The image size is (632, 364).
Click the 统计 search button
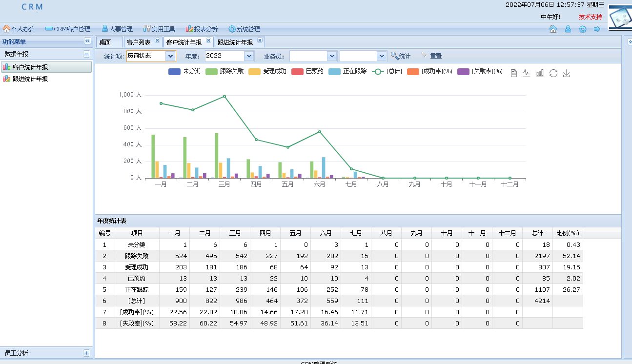401,56
